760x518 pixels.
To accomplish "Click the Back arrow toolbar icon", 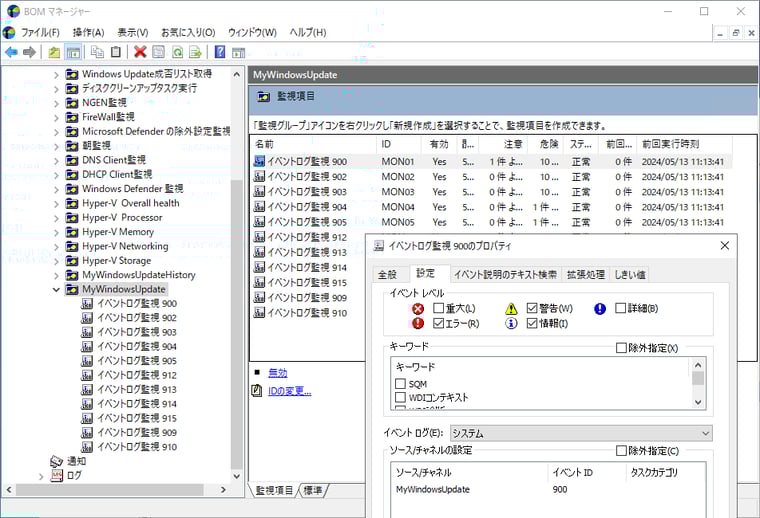I will [12, 52].
